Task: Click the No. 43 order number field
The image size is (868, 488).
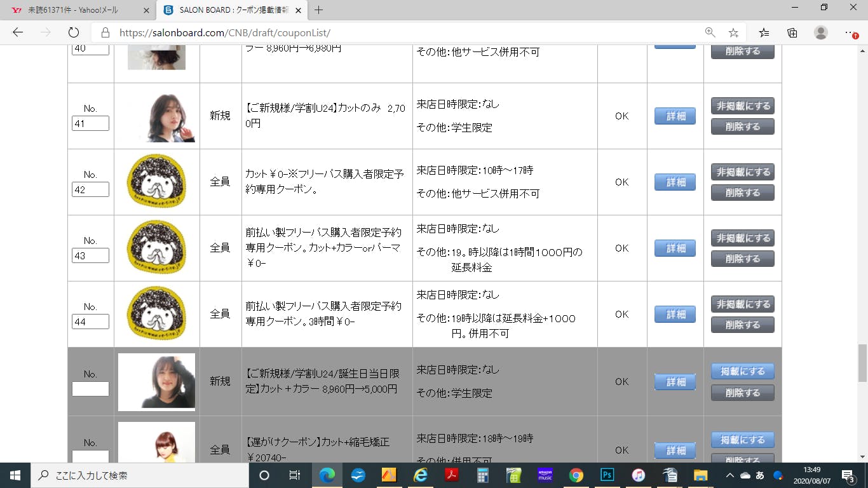Action: click(90, 255)
